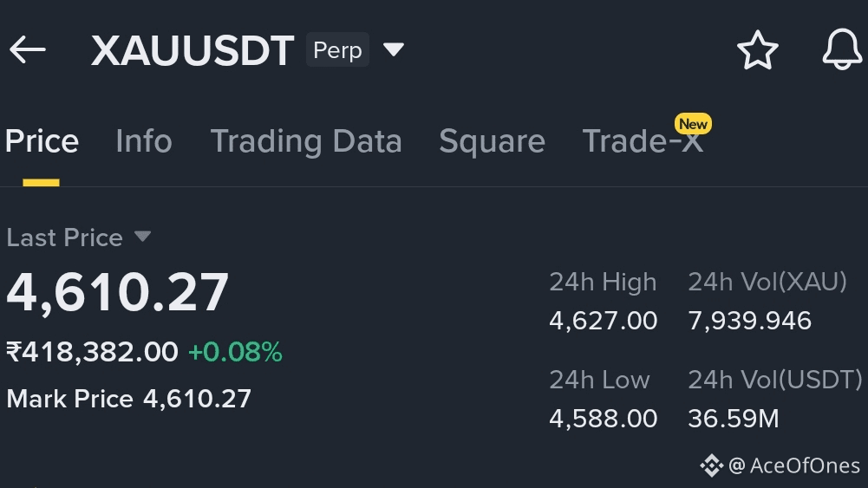
Task: Click the 24h High 4,627.00 value
Action: [603, 321]
